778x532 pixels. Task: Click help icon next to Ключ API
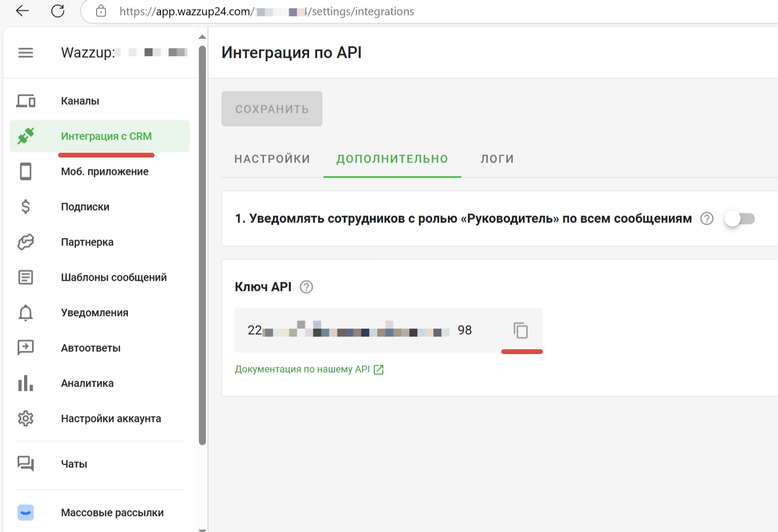(306, 287)
